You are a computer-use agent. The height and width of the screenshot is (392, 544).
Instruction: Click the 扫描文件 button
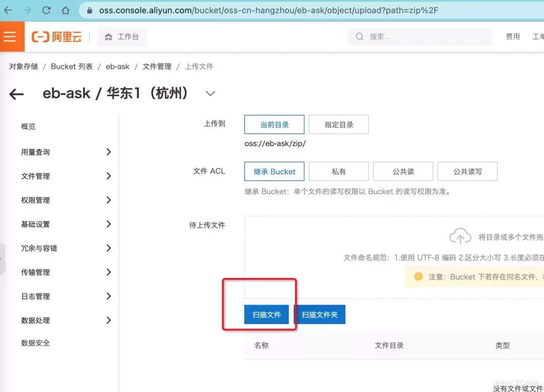pyautogui.click(x=266, y=315)
